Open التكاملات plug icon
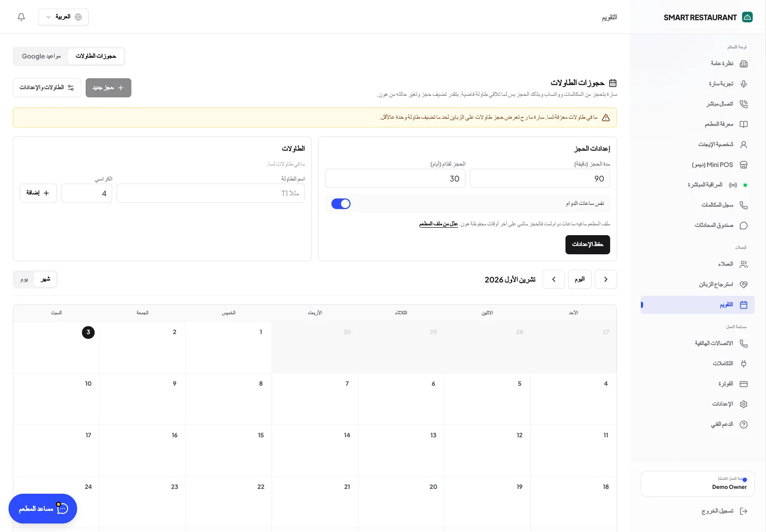The height and width of the screenshot is (532, 766). click(744, 364)
